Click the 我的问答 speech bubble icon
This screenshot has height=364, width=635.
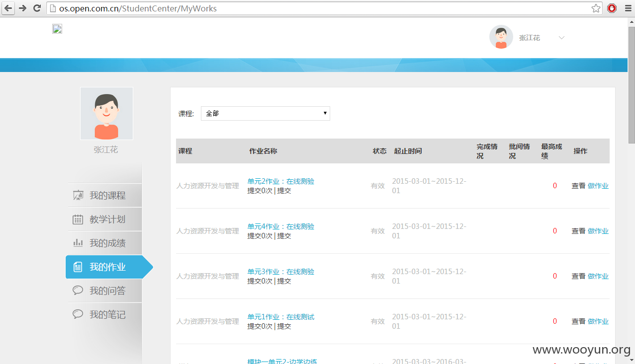pyautogui.click(x=78, y=291)
